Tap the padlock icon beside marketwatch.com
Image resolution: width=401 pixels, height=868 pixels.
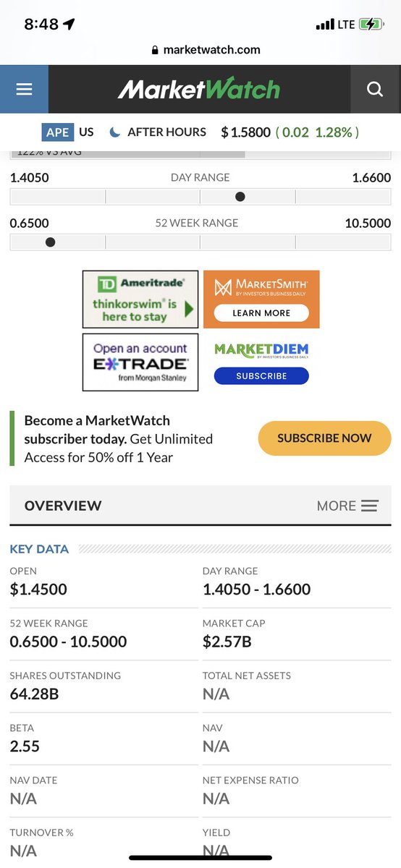pyautogui.click(x=154, y=50)
